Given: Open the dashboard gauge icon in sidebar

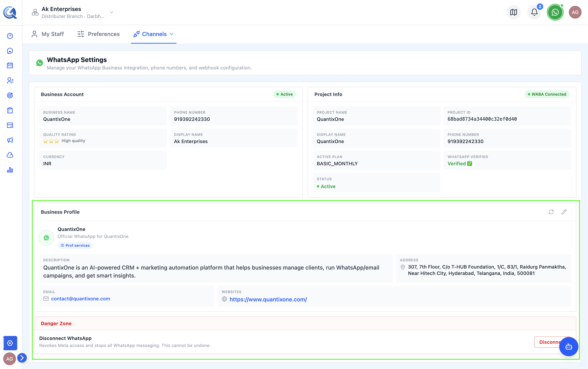Looking at the screenshot, I should coord(10,36).
